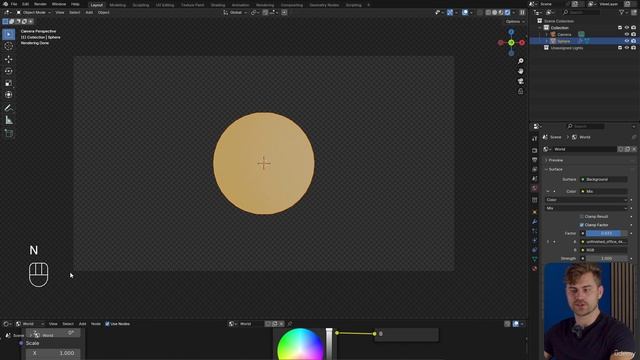Click the color wheel in node editor
The width and height of the screenshot is (640, 360).
pos(300,345)
